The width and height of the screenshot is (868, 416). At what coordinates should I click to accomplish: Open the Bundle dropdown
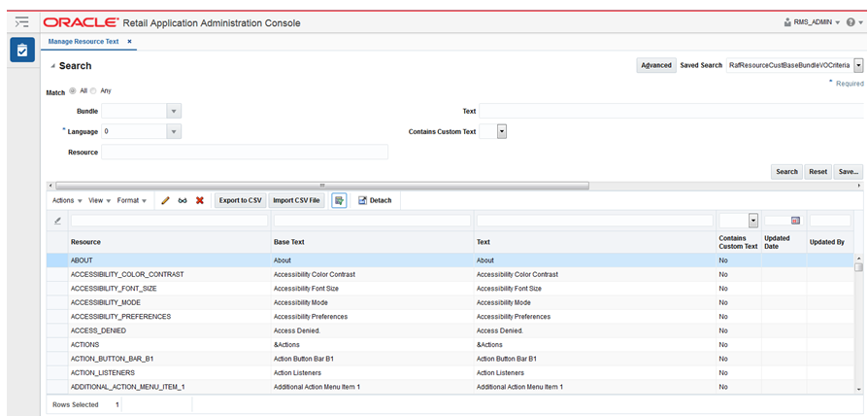tap(173, 112)
